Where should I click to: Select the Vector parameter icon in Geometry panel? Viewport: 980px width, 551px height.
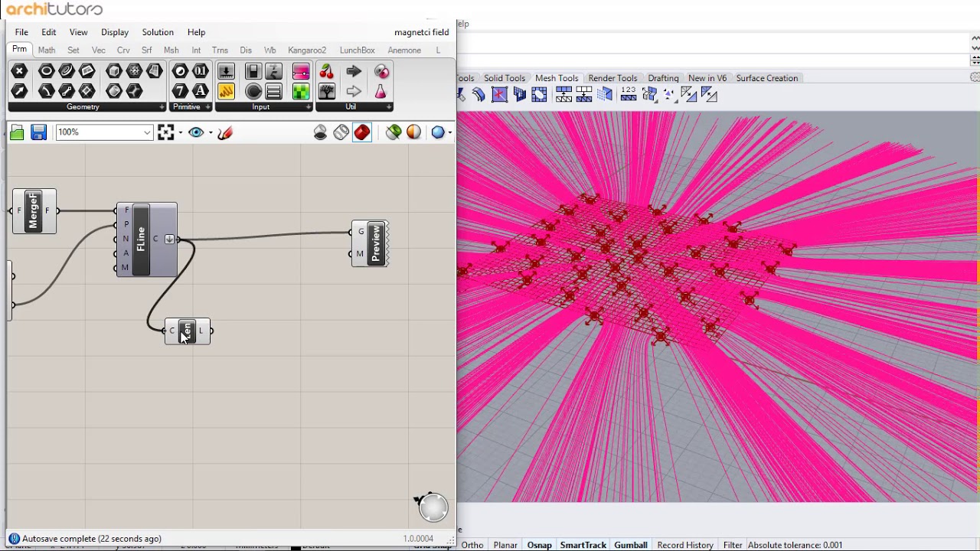pos(20,91)
